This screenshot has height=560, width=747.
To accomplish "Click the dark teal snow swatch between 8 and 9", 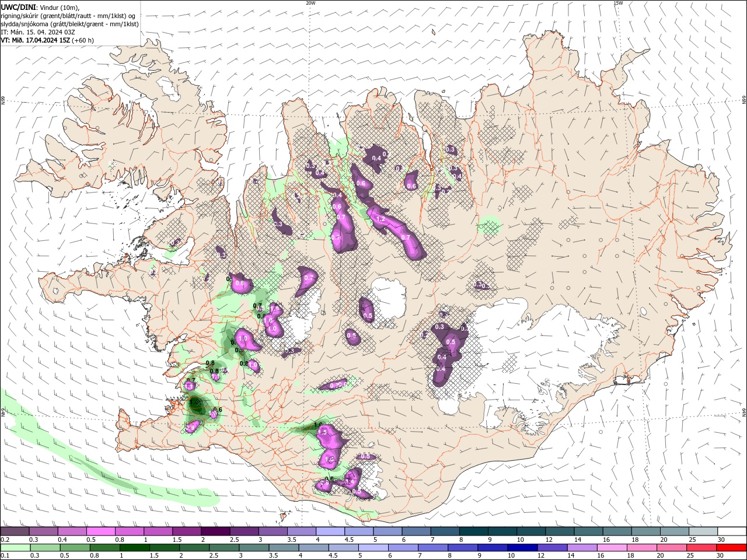I will 473,531.
